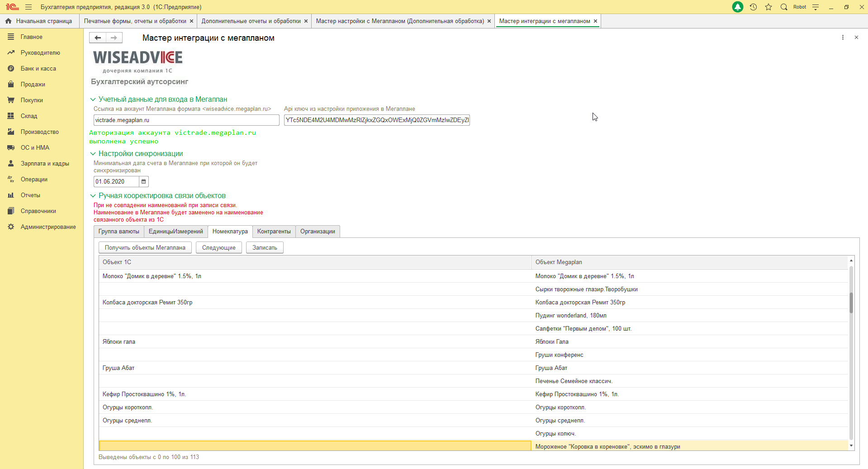Open Руководителю section in sidebar
Image resolution: width=868 pixels, height=469 pixels.
pos(40,52)
